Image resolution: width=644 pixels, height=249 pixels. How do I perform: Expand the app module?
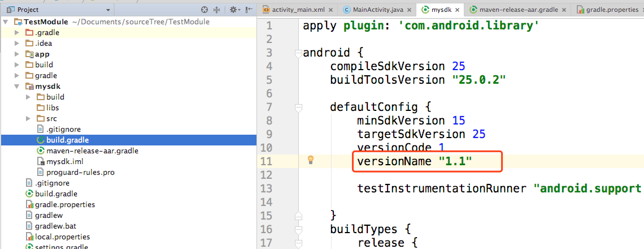point(17,54)
